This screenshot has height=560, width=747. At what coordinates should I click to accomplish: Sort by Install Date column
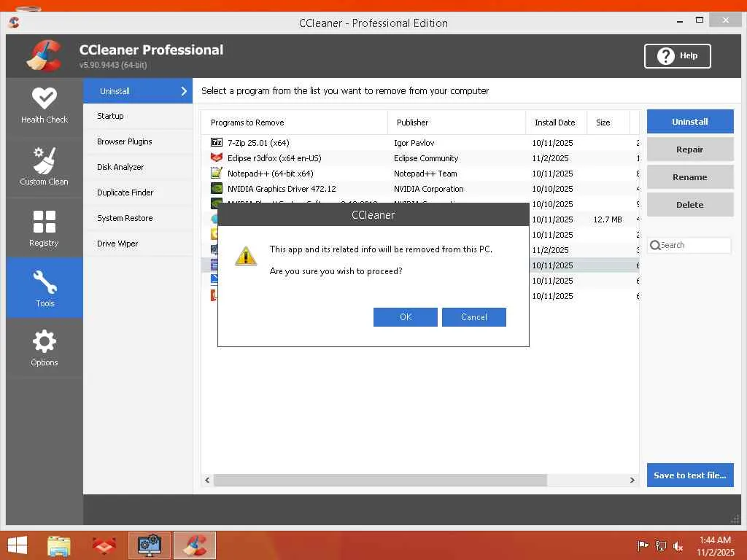click(x=556, y=122)
